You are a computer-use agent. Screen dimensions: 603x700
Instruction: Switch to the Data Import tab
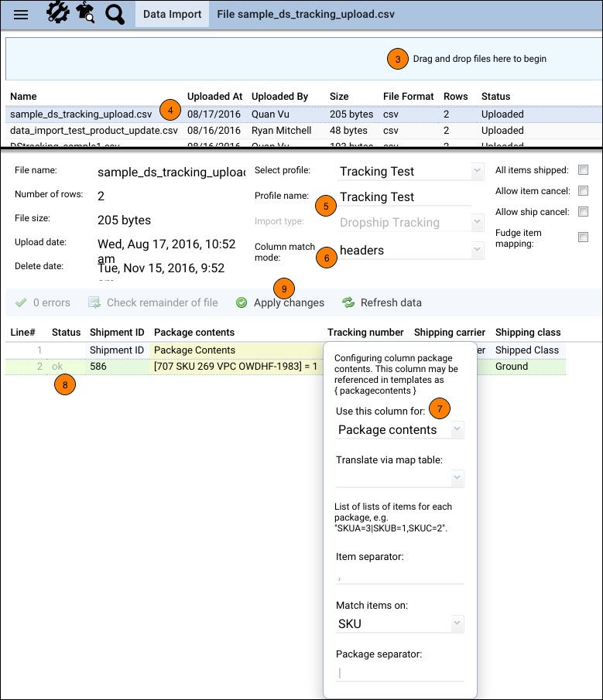(x=172, y=14)
